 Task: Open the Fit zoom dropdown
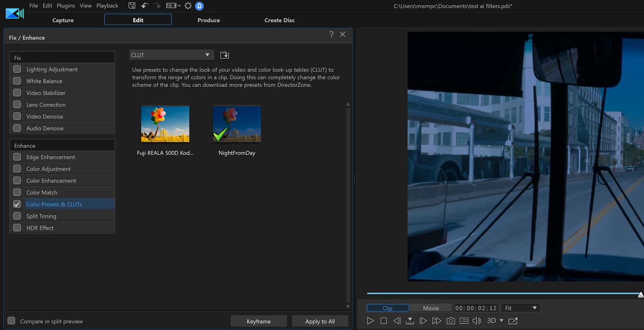coord(520,308)
